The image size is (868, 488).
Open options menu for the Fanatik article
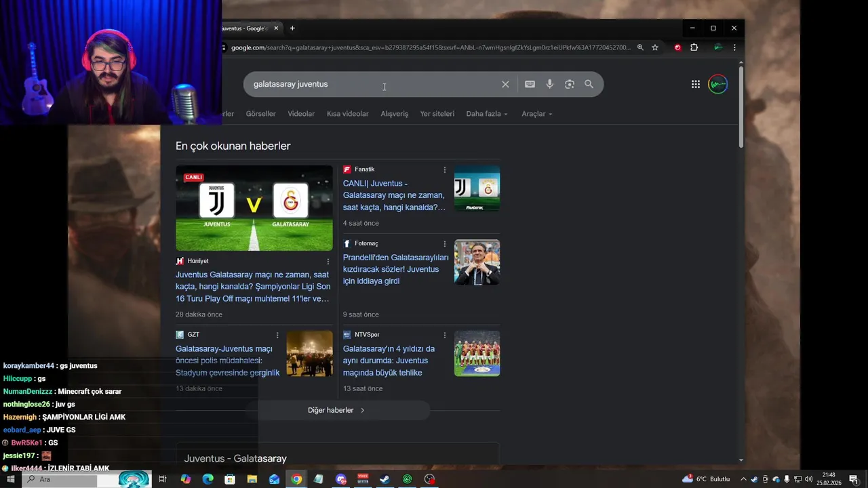point(445,170)
